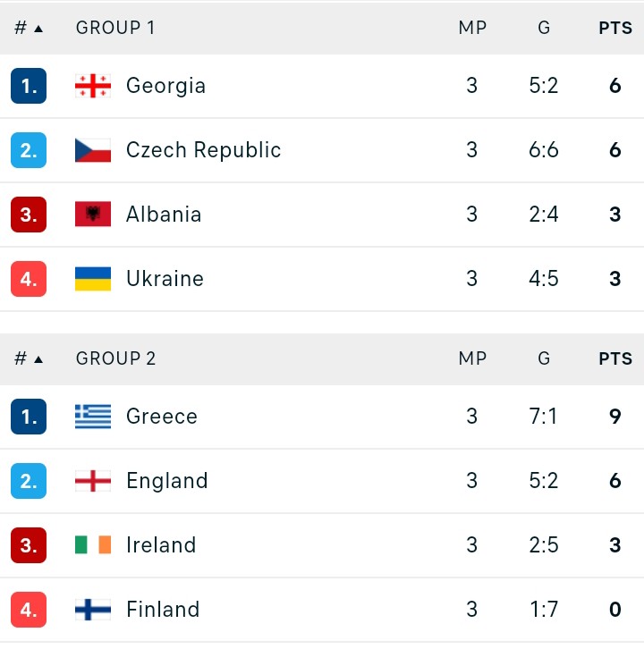The height and width of the screenshot is (649, 644).
Task: Click the Ireland flag icon
Action: [x=93, y=544]
